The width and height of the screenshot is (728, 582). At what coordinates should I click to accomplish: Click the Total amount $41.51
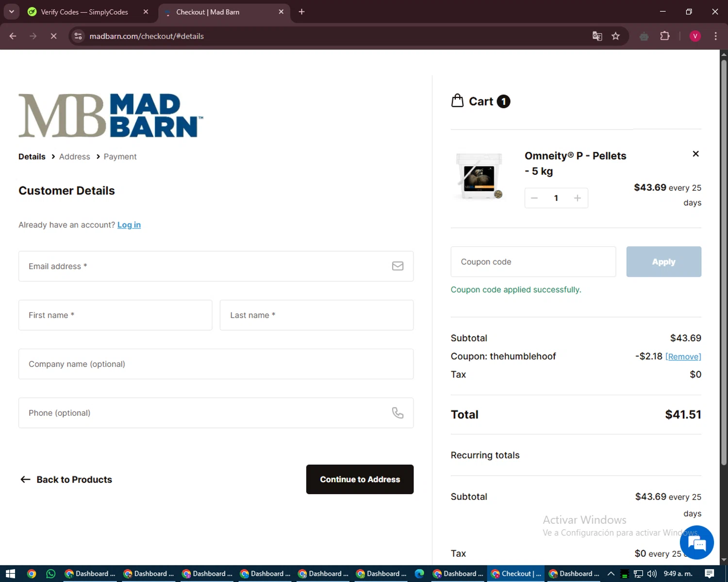[683, 415]
